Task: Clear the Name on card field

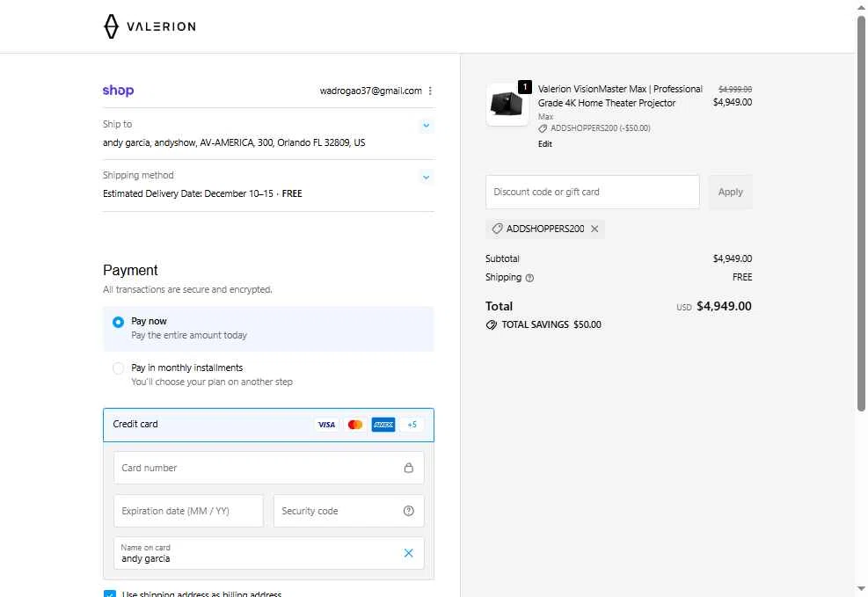Action: 409,553
